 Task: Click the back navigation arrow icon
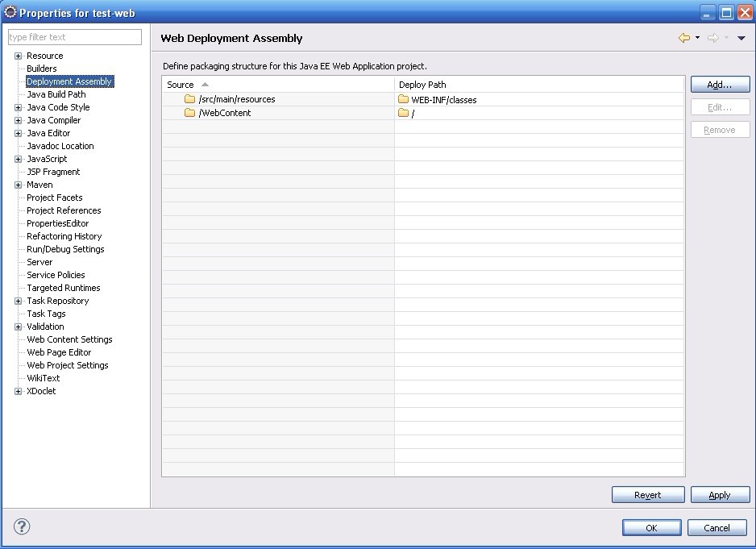pos(683,38)
